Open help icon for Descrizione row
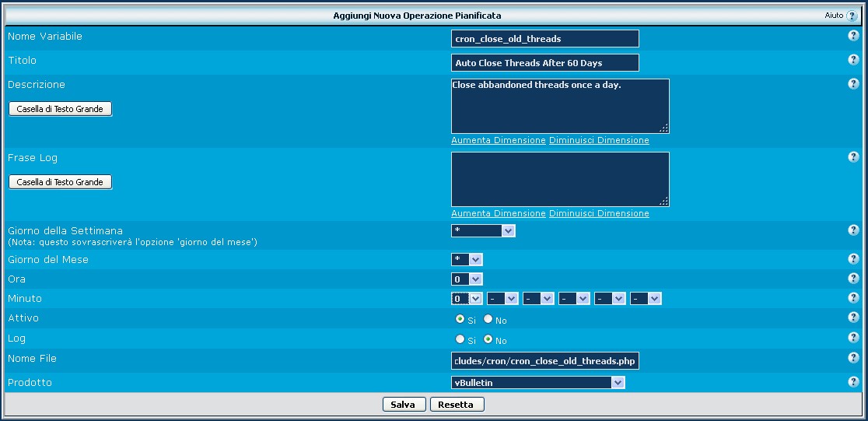 point(853,84)
